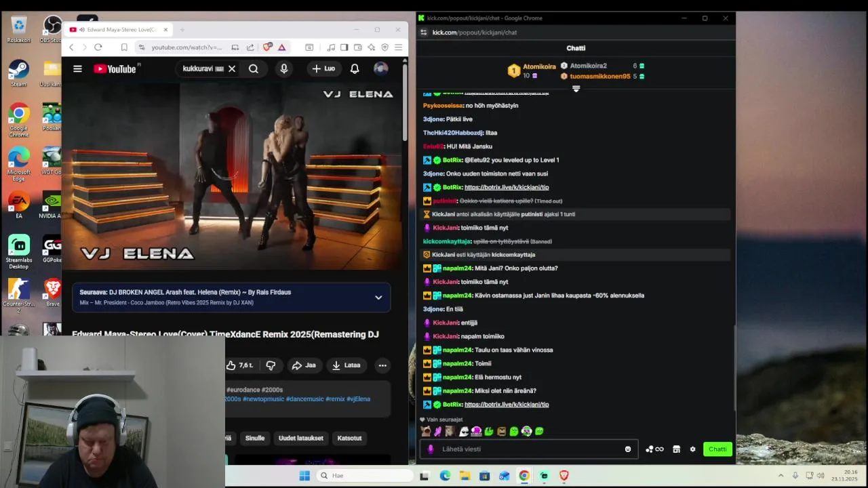
Task: Dislike the YouTube video
Action: 271,365
